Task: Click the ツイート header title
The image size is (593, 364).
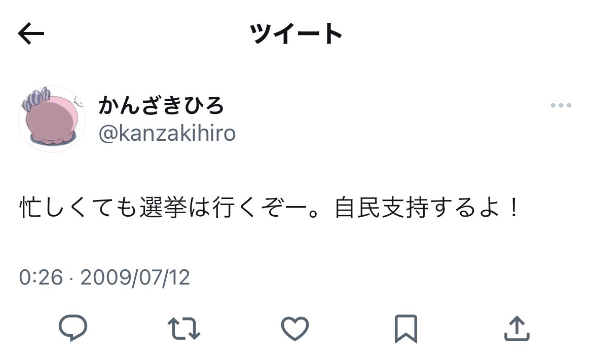Action: (296, 33)
